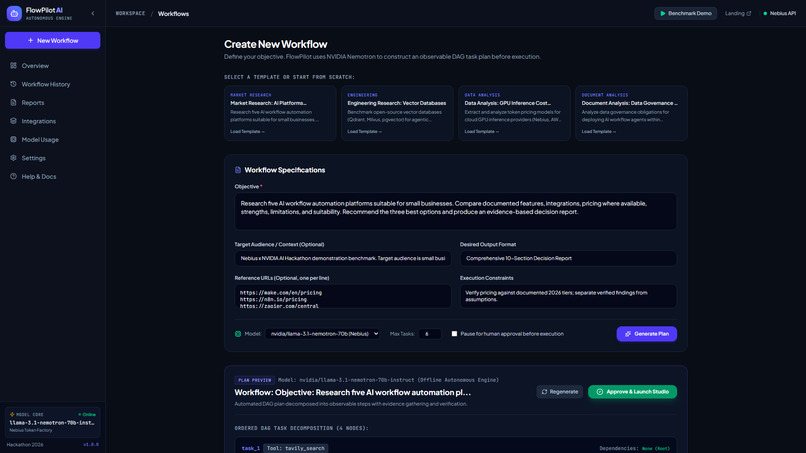806x453 pixels.
Task: Click the Reference URLs text box
Action: click(x=343, y=296)
